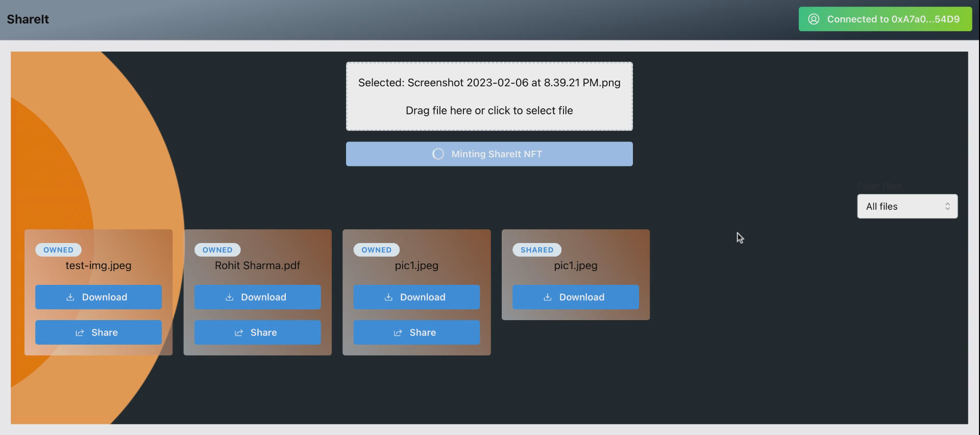The width and height of the screenshot is (980, 435).
Task: Click the download icon on the owned pic1.jpeg card
Action: click(388, 297)
